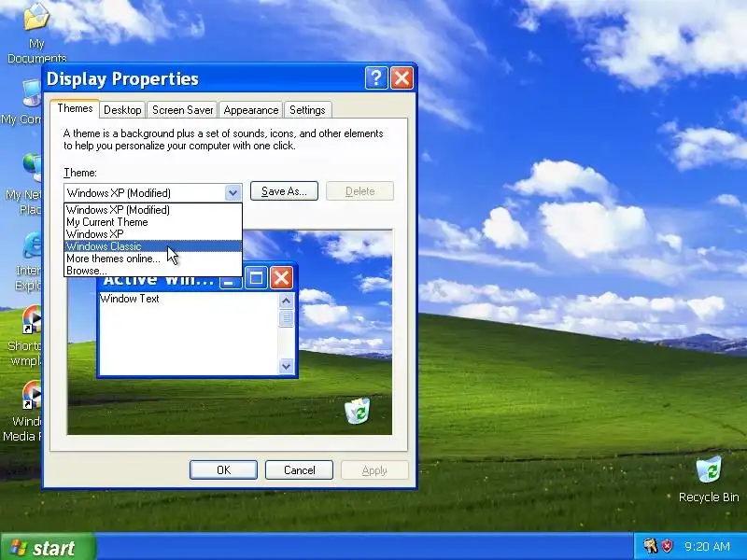Click preview window's minimize button
The width and height of the screenshot is (747, 560).
pos(231,282)
